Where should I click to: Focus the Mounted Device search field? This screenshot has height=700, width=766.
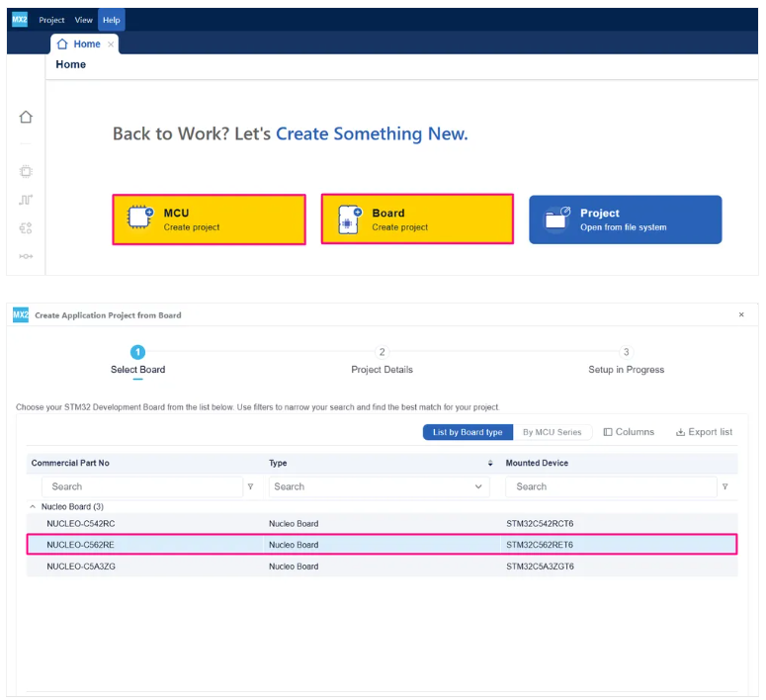[611, 486]
